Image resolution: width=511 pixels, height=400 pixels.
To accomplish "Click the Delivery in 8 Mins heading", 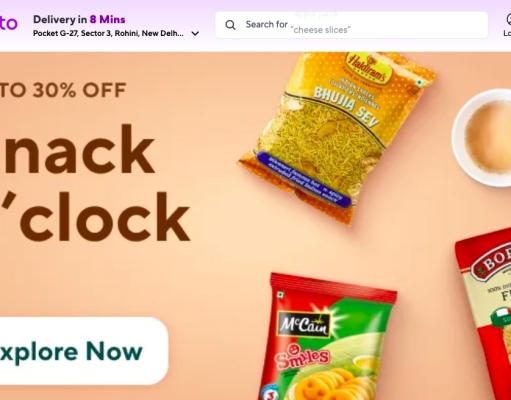I will [x=79, y=20].
